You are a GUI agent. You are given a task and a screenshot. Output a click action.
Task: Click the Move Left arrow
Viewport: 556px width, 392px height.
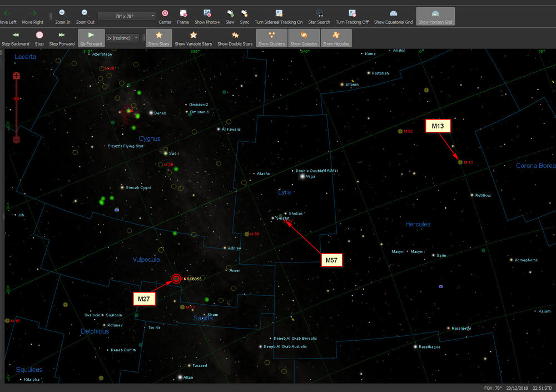[8, 17]
